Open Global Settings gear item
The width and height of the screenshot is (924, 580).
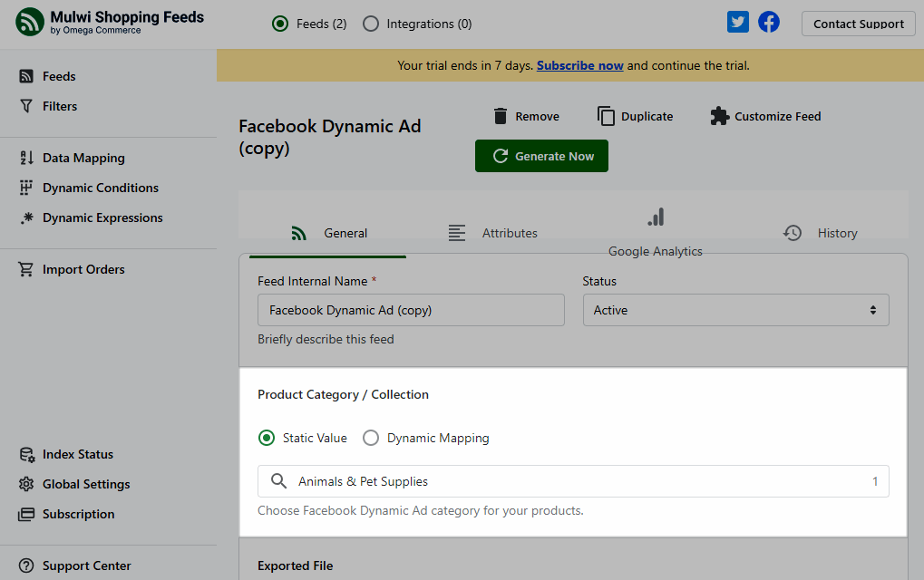pyautogui.click(x=86, y=484)
